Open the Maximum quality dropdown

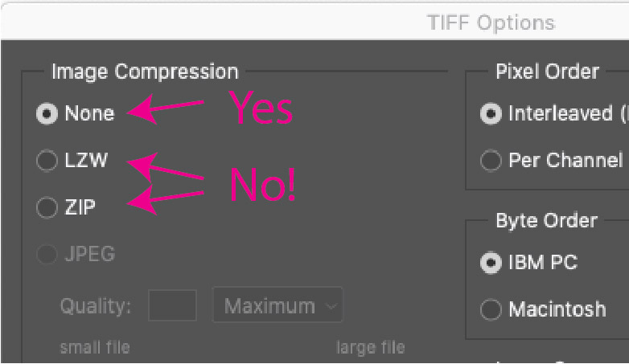[x=277, y=306]
